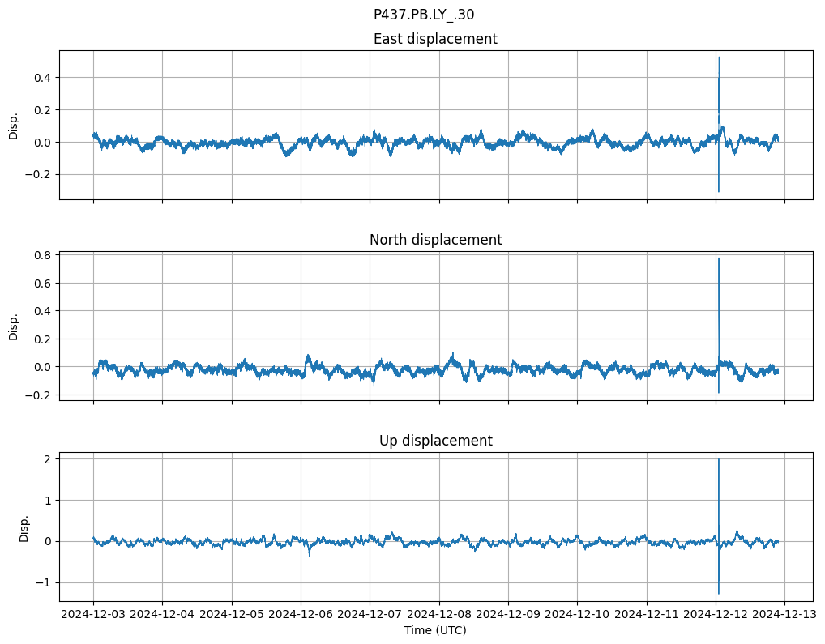Select the 2024-12-10 date tick label
The image size is (825, 644).
[x=577, y=614]
